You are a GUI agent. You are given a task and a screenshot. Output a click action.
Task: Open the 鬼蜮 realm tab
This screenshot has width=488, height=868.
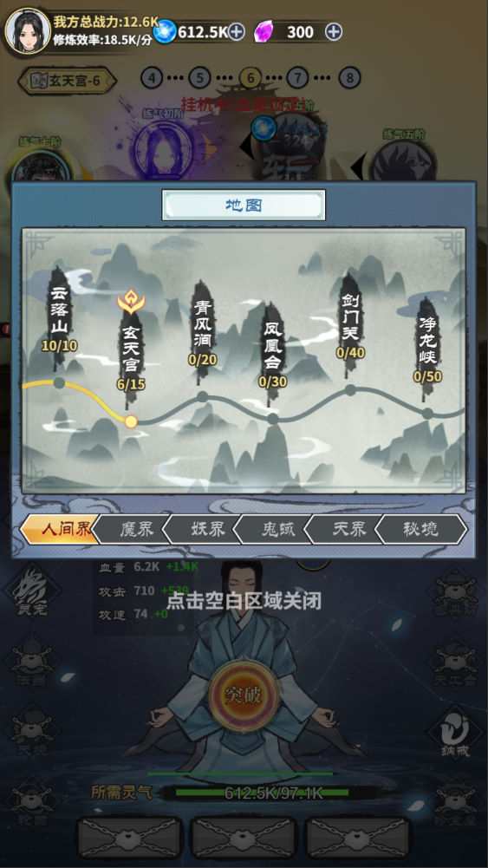coord(276,529)
